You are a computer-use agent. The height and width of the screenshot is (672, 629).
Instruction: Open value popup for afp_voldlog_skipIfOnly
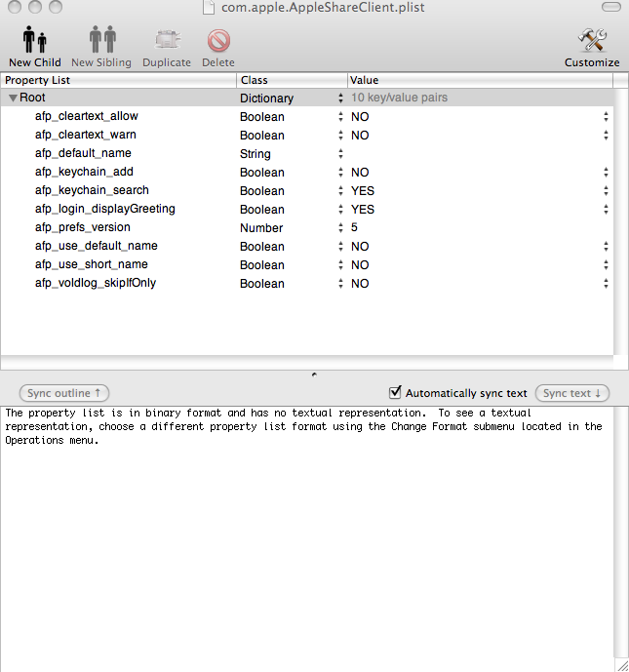click(606, 283)
